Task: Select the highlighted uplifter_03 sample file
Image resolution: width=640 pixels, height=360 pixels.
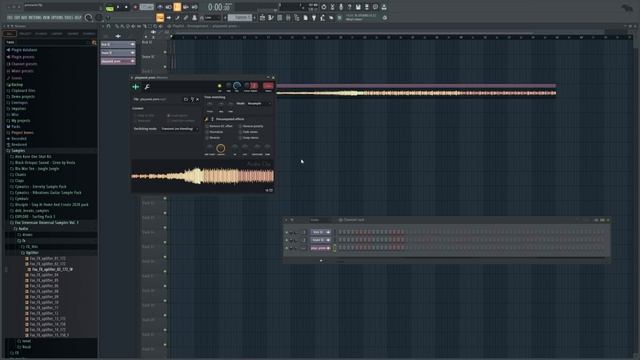Action: (x=52, y=270)
